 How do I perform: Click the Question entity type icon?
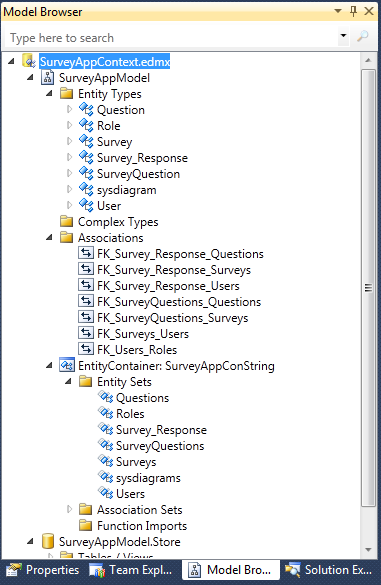click(x=86, y=110)
